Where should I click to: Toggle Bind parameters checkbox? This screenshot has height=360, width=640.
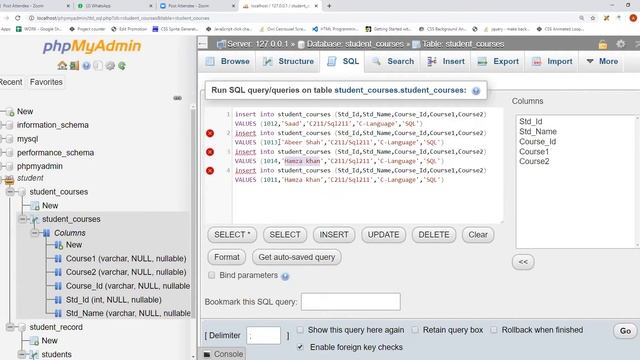(x=211, y=275)
